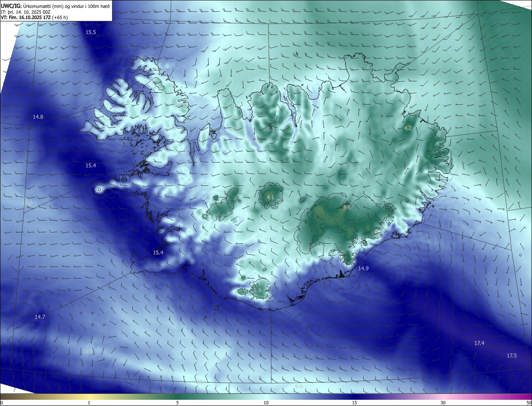Click the 15 tick on the color scale
Viewport: 532px width, 406px height.
click(355, 403)
